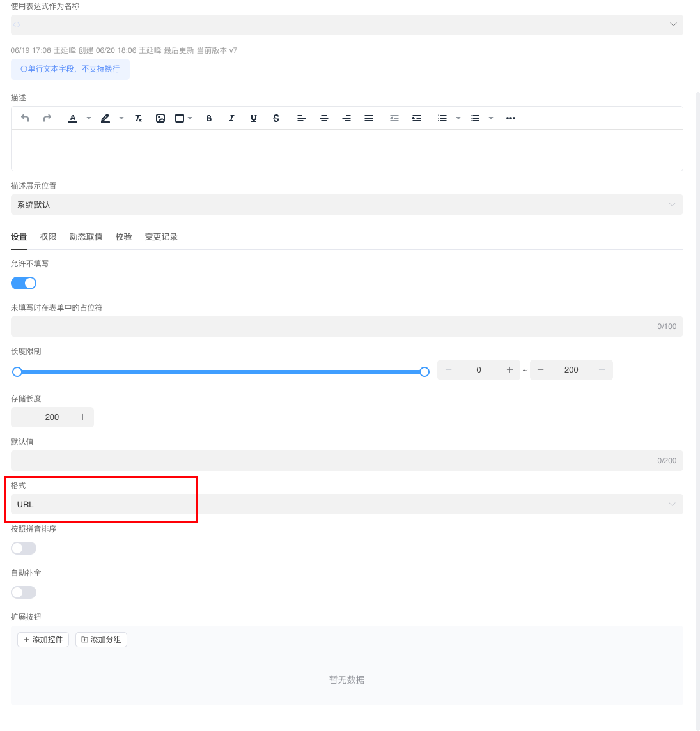Image resolution: width=700 pixels, height=731 pixels.
Task: Click the align center icon
Action: point(324,118)
